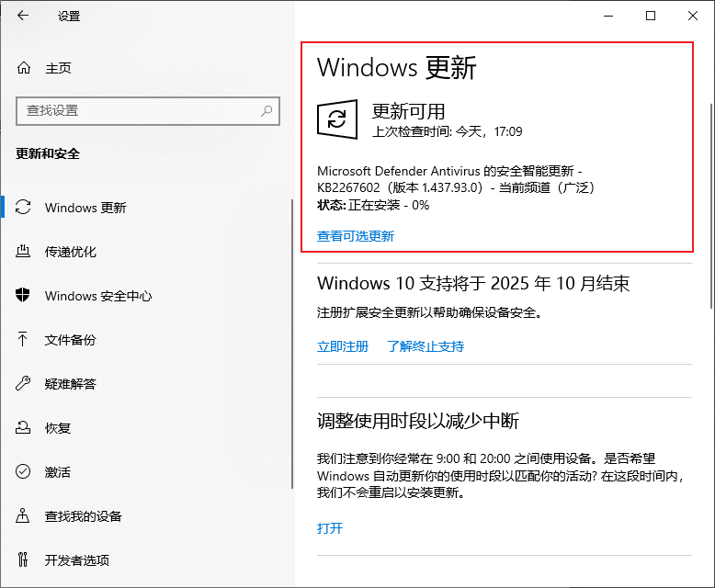
Task: Select 激活 in the sidebar
Action: point(58,472)
